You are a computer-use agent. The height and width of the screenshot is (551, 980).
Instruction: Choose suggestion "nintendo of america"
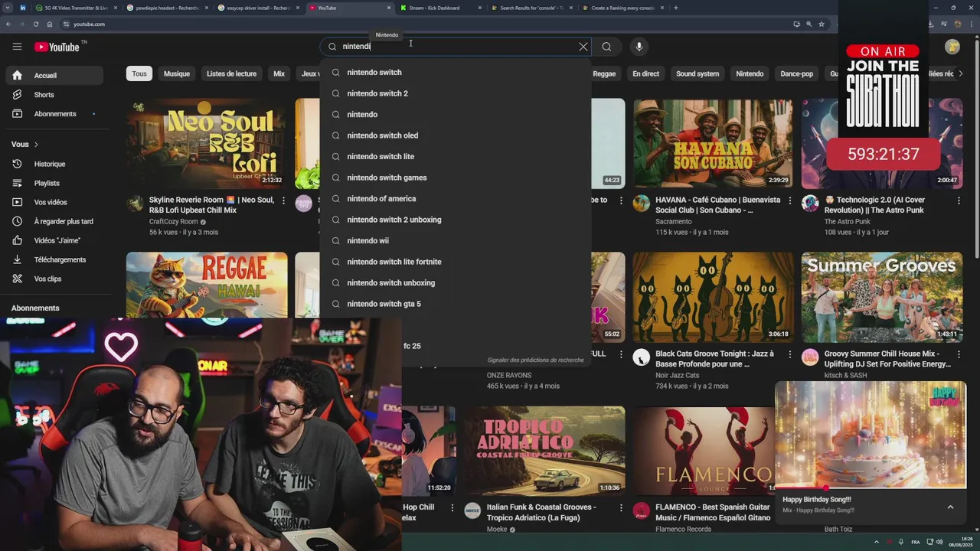pos(456,198)
